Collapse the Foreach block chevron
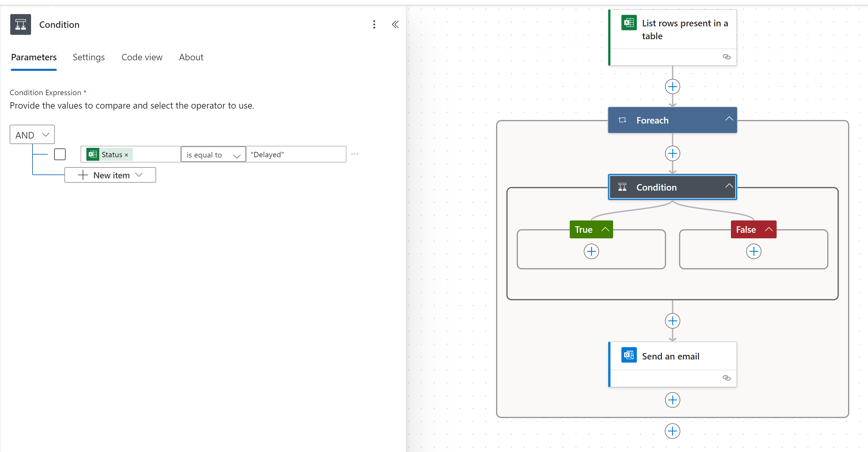 click(x=729, y=119)
